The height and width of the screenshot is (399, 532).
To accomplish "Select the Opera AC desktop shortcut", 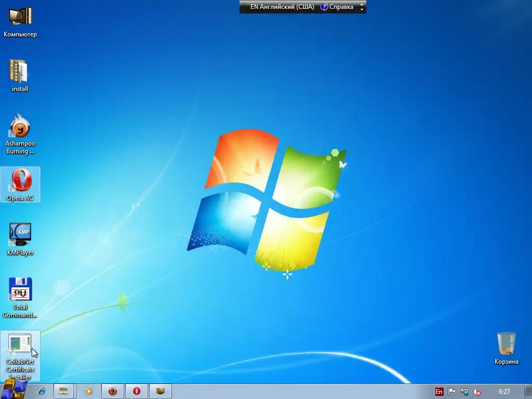I will click(x=20, y=184).
